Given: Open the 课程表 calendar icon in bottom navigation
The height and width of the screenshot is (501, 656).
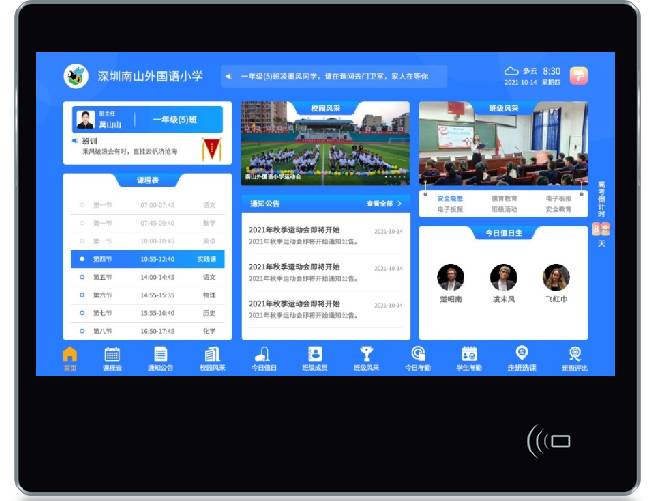Looking at the screenshot, I should (x=112, y=354).
